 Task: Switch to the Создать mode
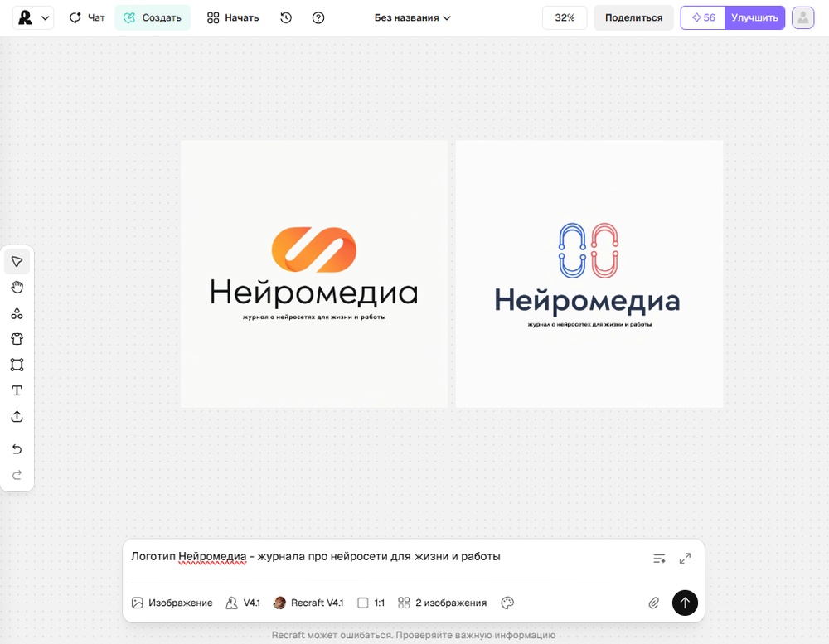153,17
